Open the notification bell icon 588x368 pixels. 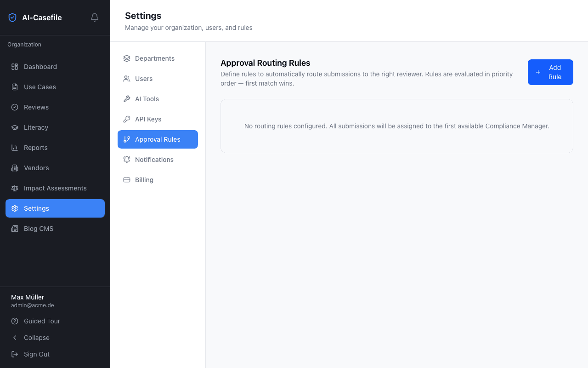tap(94, 17)
